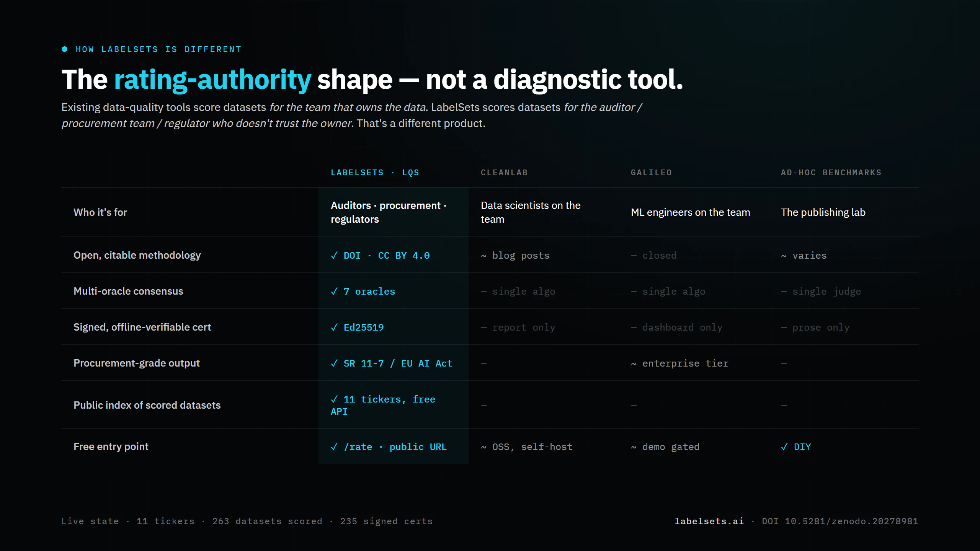The image size is (980, 551).
Task: Select the "GALILEO" column header
Action: 651,173
